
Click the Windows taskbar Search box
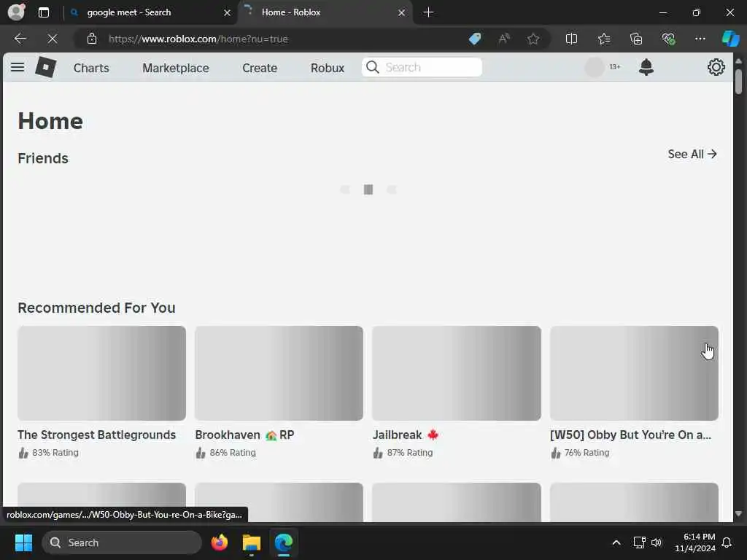click(122, 542)
